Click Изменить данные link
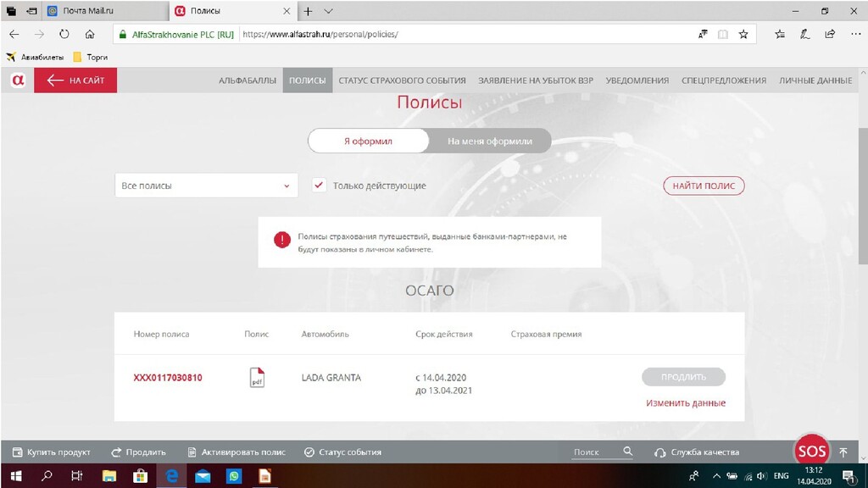 click(x=686, y=402)
